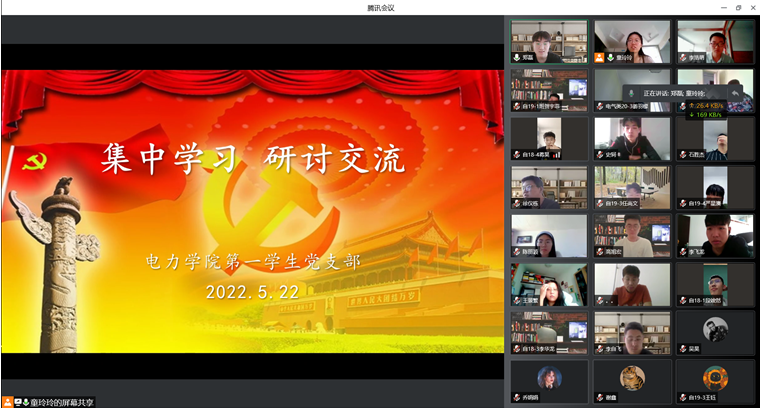Image resolution: width=760 pixels, height=408 pixels.
Task: Click the muted mic icon on 自18-3 tile
Action: coord(517,348)
